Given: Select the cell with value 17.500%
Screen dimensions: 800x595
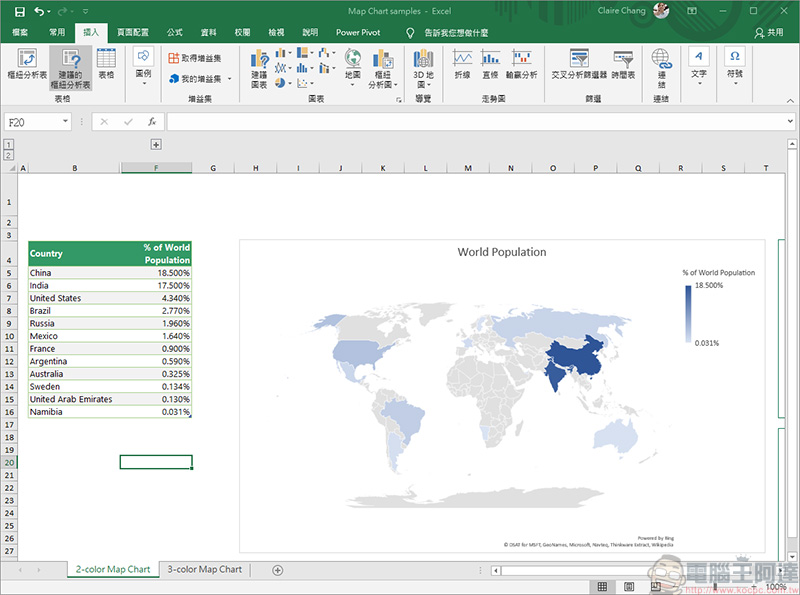Looking at the screenshot, I should point(156,285).
